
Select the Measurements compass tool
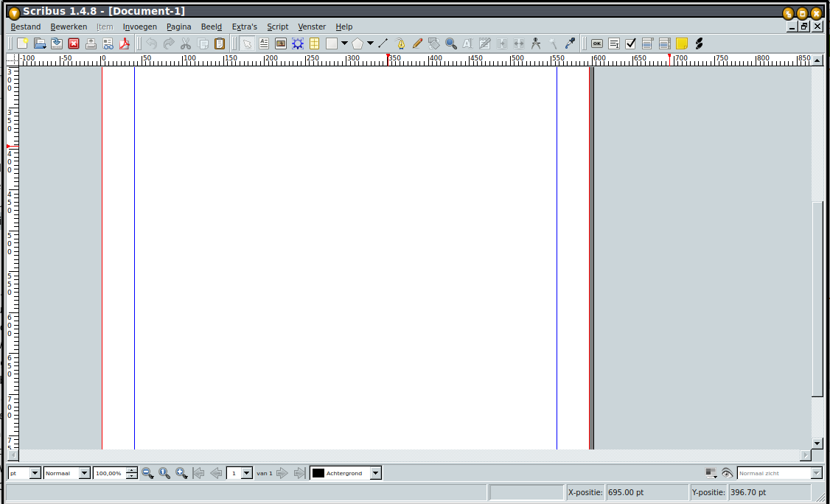pyautogui.click(x=536, y=43)
